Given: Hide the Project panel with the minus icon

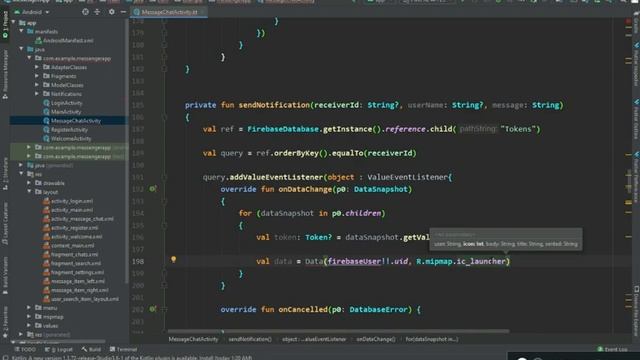Looking at the screenshot, I should click(123, 12).
